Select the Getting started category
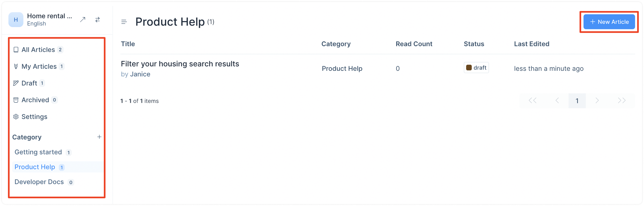Image resolution: width=644 pixels, height=206 pixels. tap(43, 152)
